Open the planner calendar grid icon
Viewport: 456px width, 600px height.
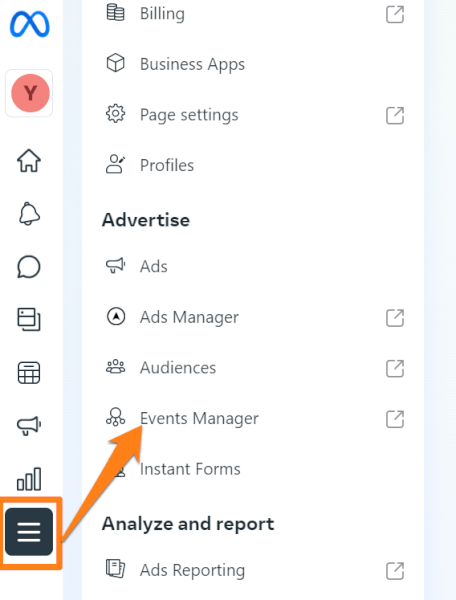[29, 373]
